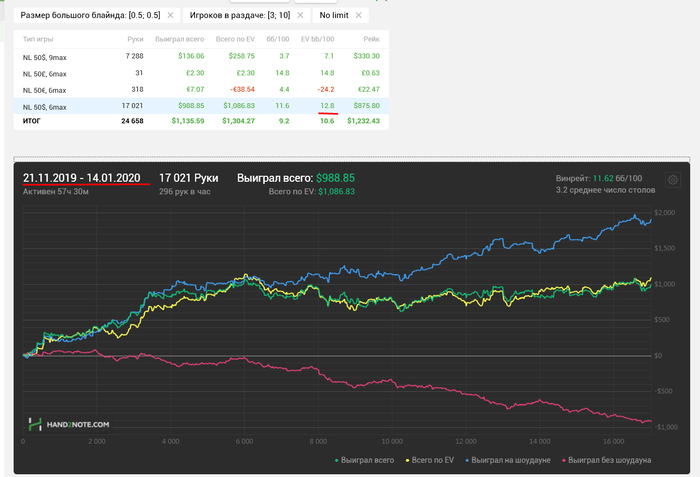This screenshot has height=477, width=700.
Task: Click the 12.8 EV bb/100 value
Action: click(327, 106)
